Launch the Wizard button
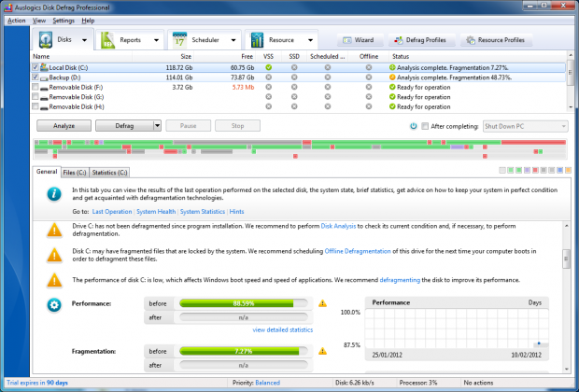The image size is (579, 392). [x=360, y=40]
